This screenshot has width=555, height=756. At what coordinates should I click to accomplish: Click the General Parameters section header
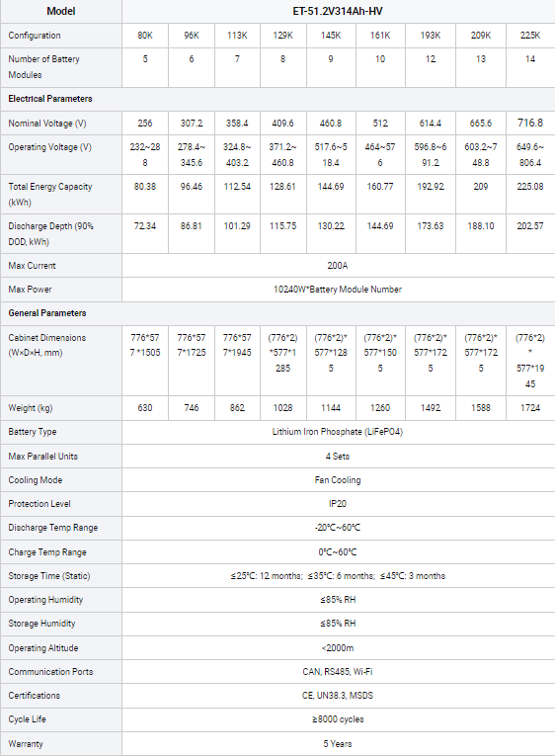[47, 313]
